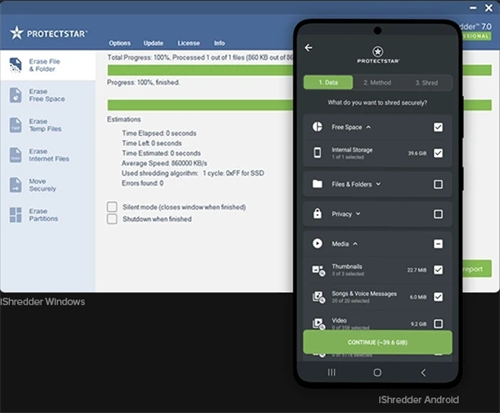Screen dimensions: 500x413
Task: Choose the Erase Temp Files icon
Action: tap(15, 125)
